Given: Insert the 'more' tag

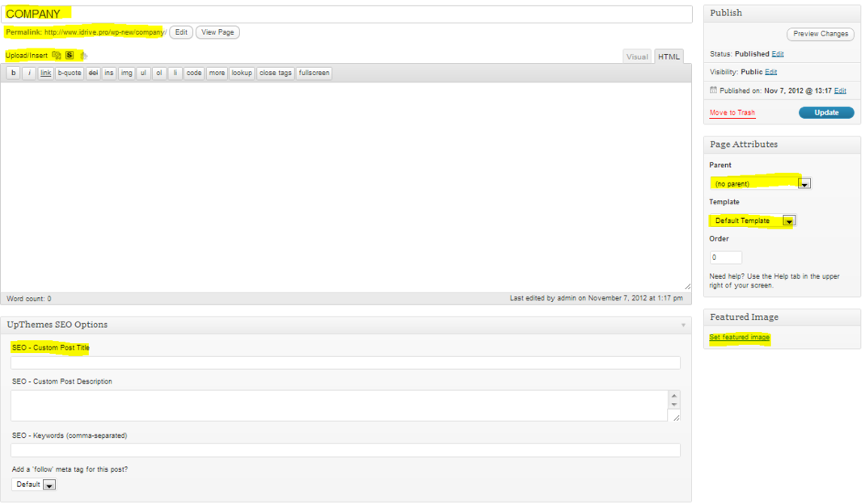Looking at the screenshot, I should point(217,73).
